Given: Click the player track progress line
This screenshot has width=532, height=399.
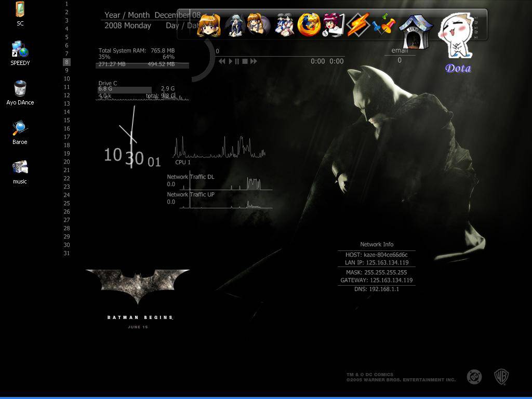Looking at the screenshot, I should pyautogui.click(x=280, y=56).
